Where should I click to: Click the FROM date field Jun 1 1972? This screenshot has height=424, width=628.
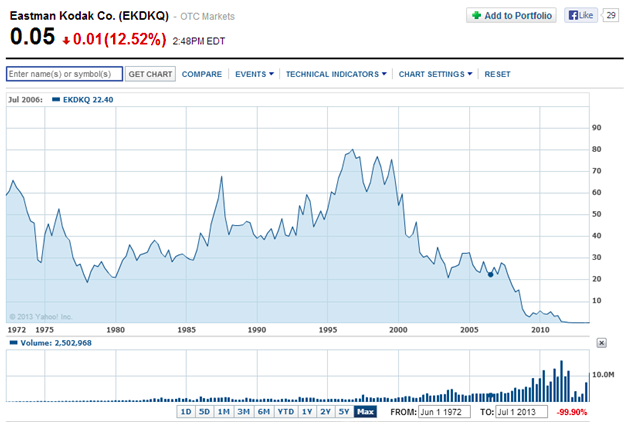(x=444, y=412)
